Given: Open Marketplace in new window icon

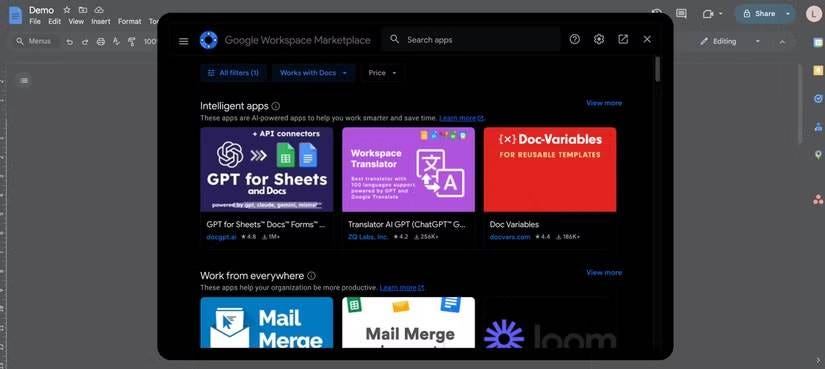Looking at the screenshot, I should (623, 39).
